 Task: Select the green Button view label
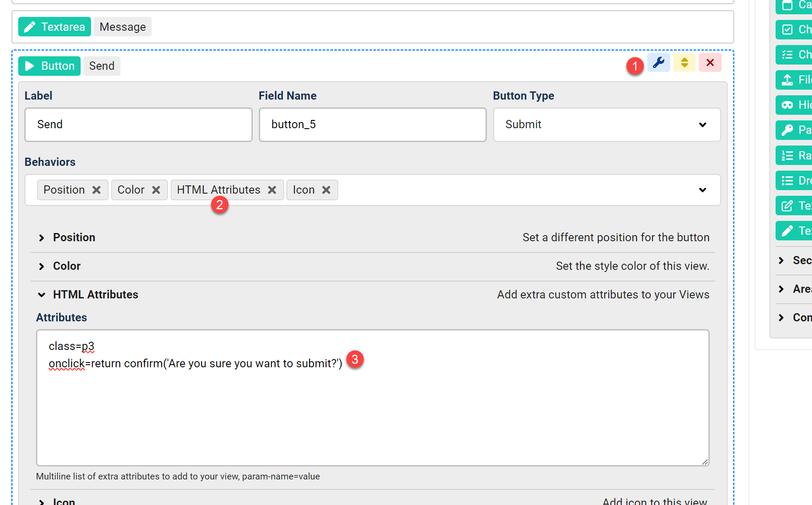pyautogui.click(x=49, y=66)
